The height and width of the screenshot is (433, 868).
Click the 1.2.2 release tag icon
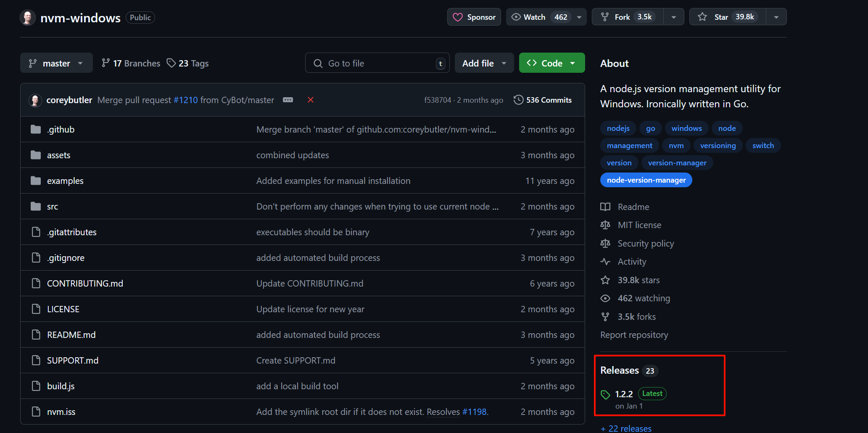coord(605,395)
